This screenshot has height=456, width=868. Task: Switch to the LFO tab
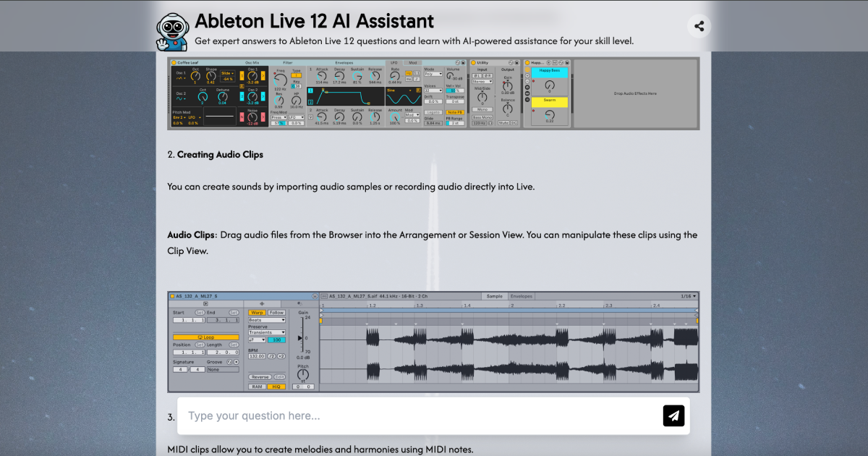pos(393,62)
